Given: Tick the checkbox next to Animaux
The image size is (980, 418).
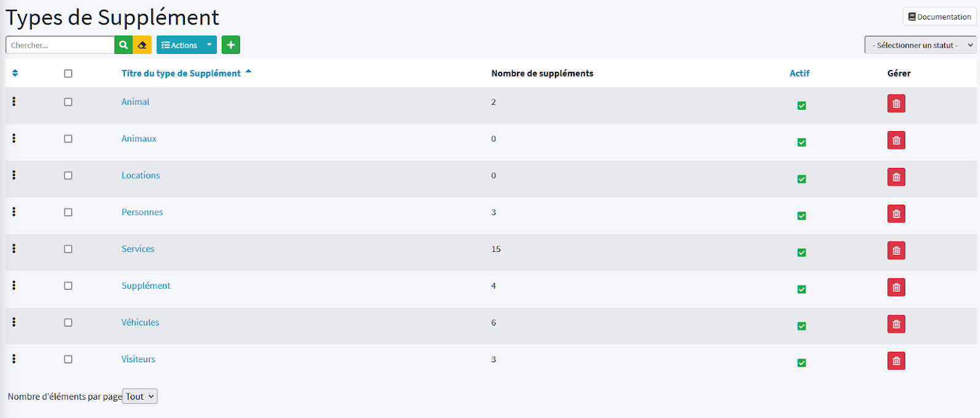Looking at the screenshot, I should click(68, 139).
